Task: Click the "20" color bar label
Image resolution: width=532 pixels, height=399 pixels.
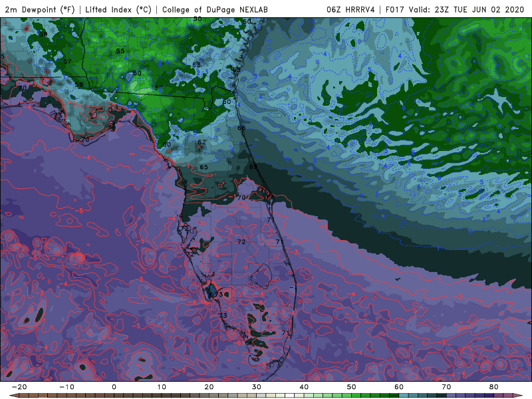Action: coord(209,387)
